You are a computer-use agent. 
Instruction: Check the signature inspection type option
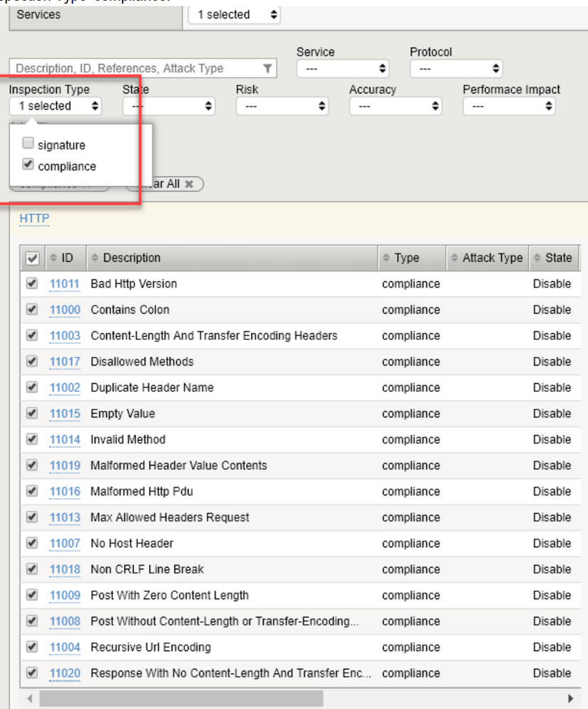[28, 144]
